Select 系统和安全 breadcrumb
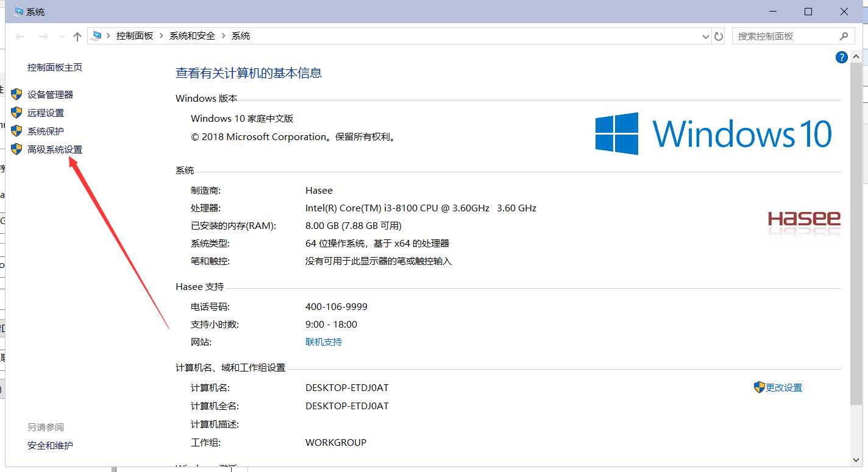This screenshot has width=868, height=472. pyautogui.click(x=192, y=36)
